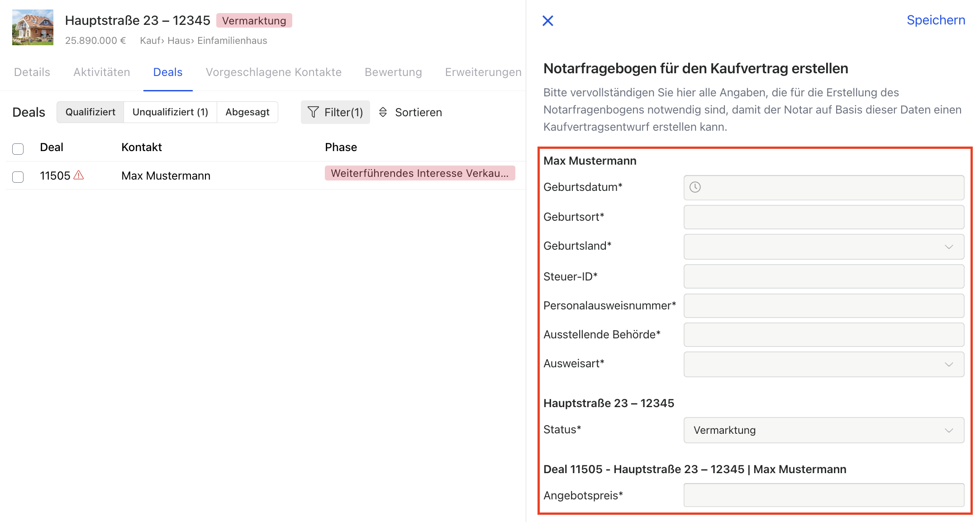Open the Bewertung tab

coord(393,72)
